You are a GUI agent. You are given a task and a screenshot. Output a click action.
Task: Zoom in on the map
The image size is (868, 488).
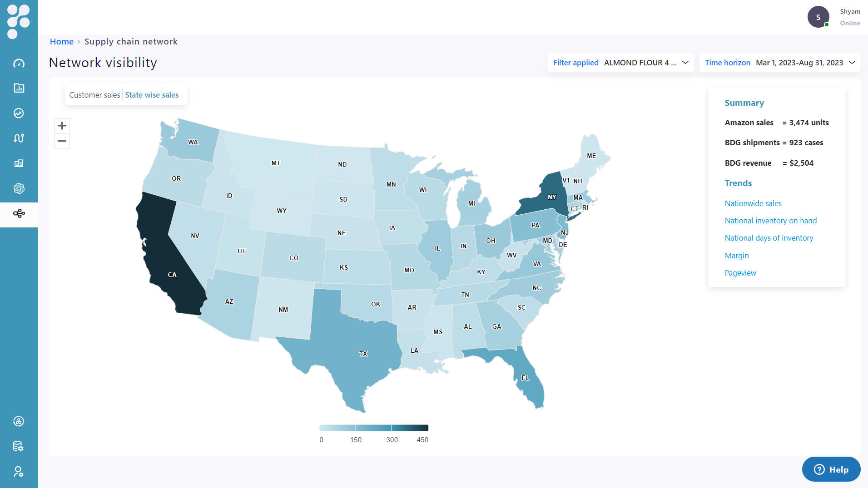point(62,126)
